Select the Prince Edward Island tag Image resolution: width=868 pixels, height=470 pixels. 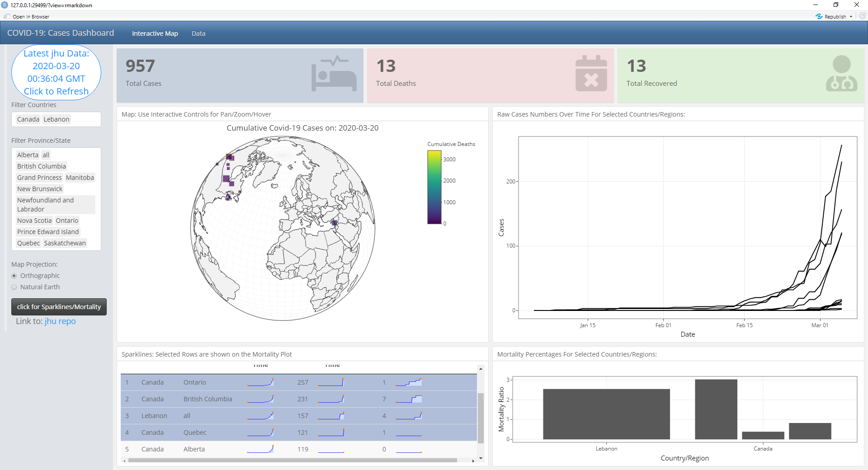(x=48, y=232)
